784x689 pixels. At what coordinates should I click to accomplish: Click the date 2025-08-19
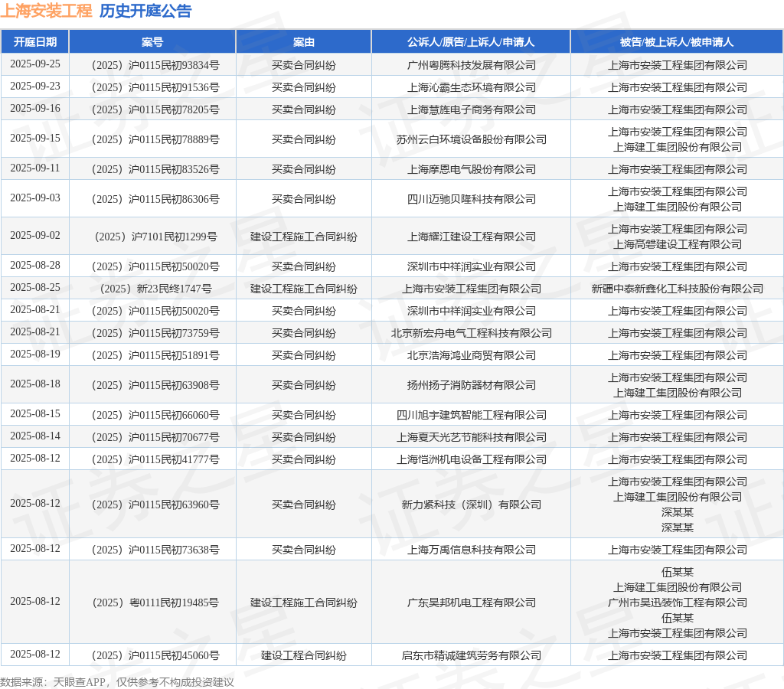(35, 354)
